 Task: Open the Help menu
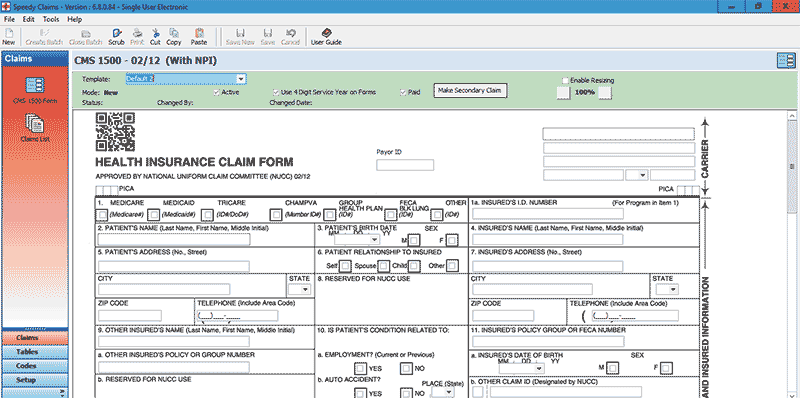[74, 19]
